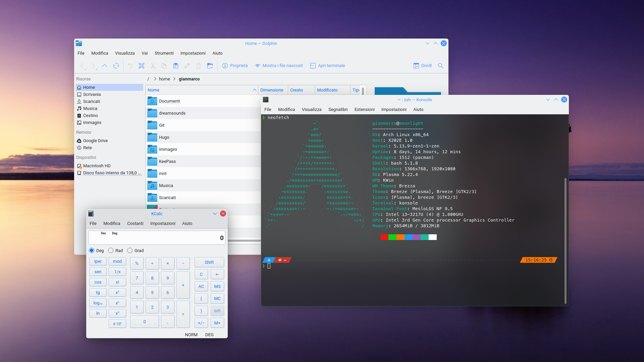The image size is (644, 362).
Task: Click Apri terminale in Dolphin toolbar
Action: pos(327,66)
